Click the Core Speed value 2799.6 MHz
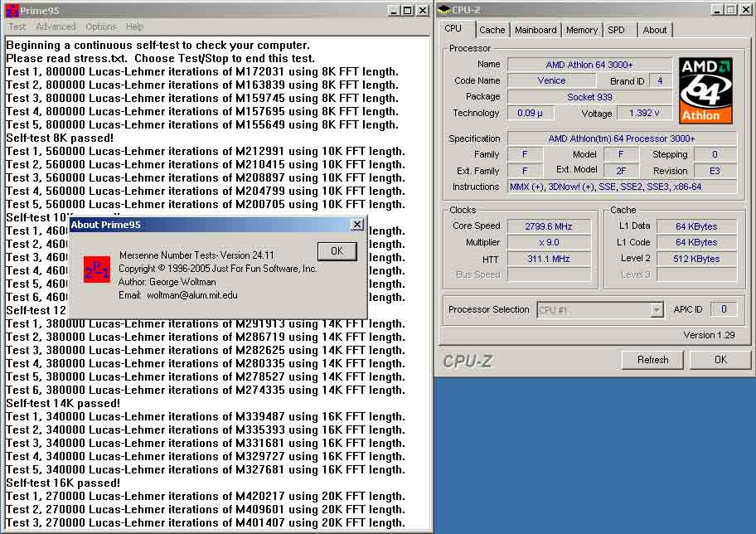Screen dimensions: 756x534 (549, 226)
